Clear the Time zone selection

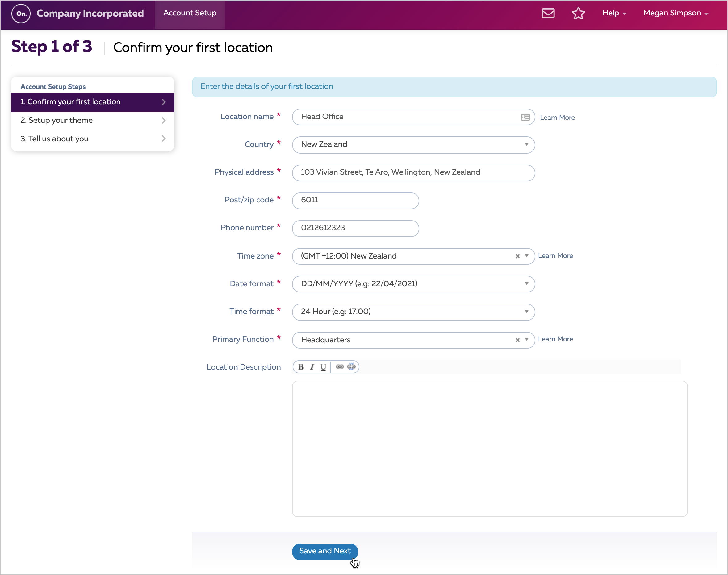click(517, 256)
